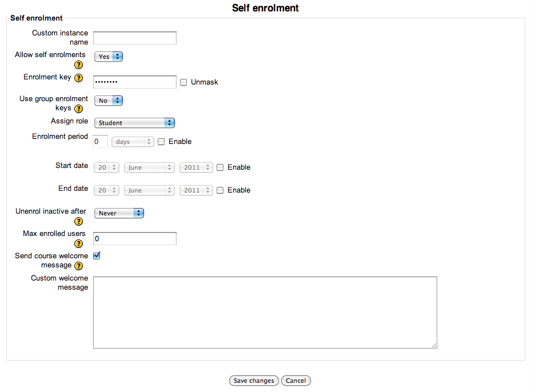The image size is (535, 392).
Task: Uncheck Send course welcome message
Action: tap(97, 255)
